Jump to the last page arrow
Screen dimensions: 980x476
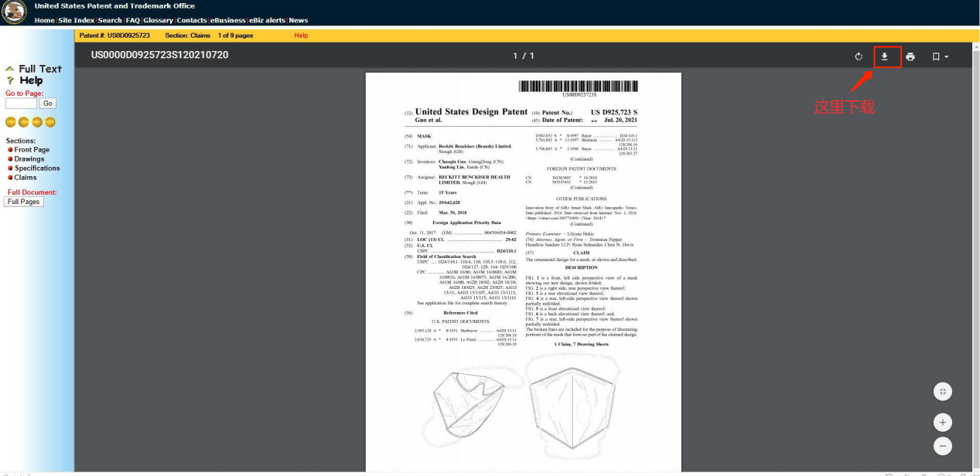[x=50, y=122]
